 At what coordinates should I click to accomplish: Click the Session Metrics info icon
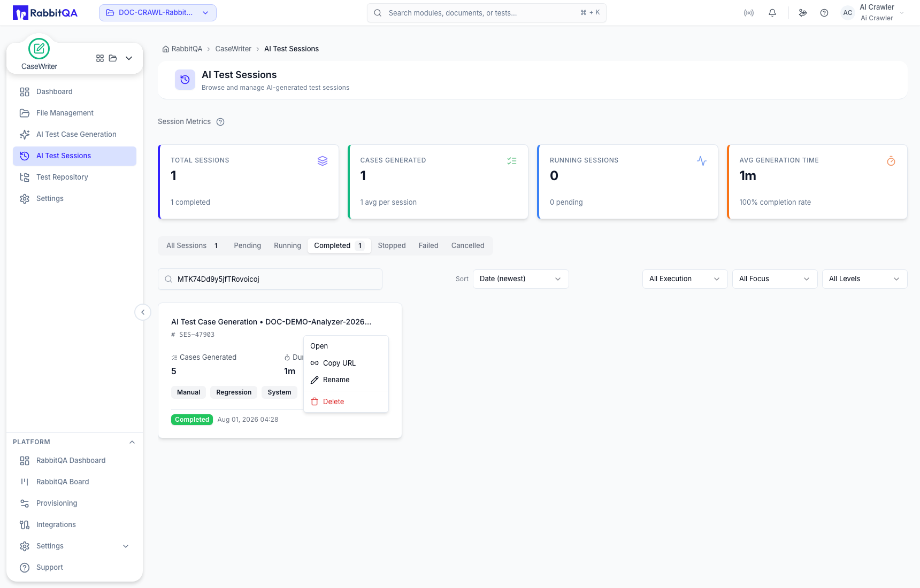(220, 122)
